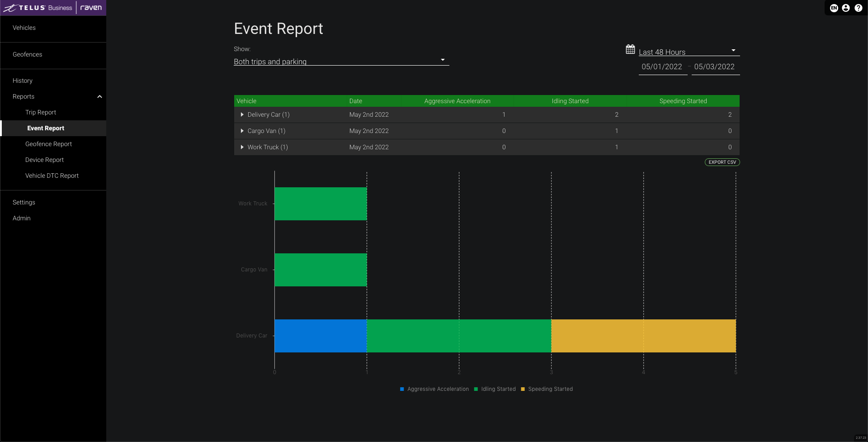This screenshot has width=868, height=442.
Task: Click the Delivery Car date May 2nd 2022
Action: click(369, 114)
